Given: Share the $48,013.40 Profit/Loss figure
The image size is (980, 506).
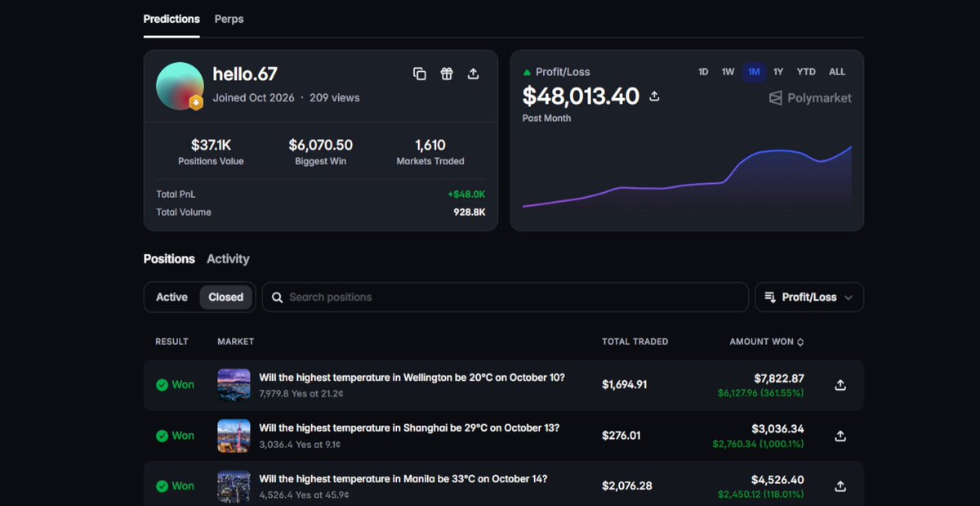Looking at the screenshot, I should pos(654,96).
